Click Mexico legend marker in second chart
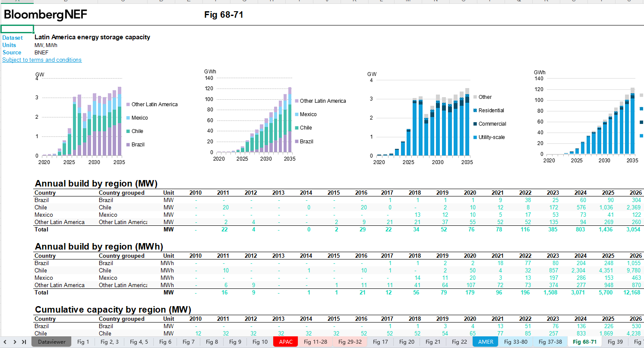This screenshot has height=348, width=644. (296, 114)
